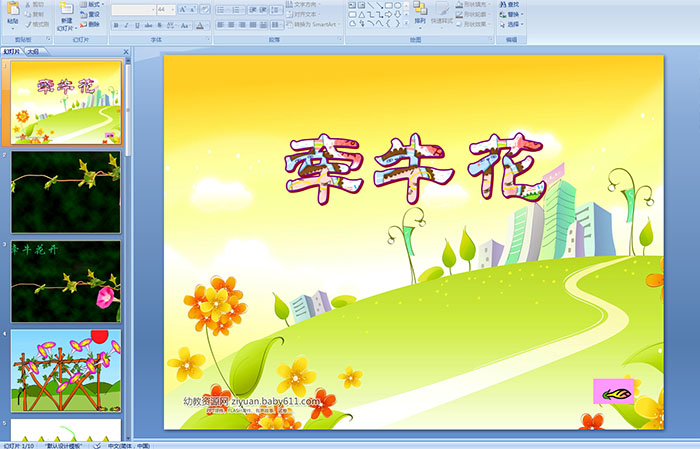Pick the right arrow shape
Image resolution: width=700 pixels, height=449 pixels.
coord(389,15)
